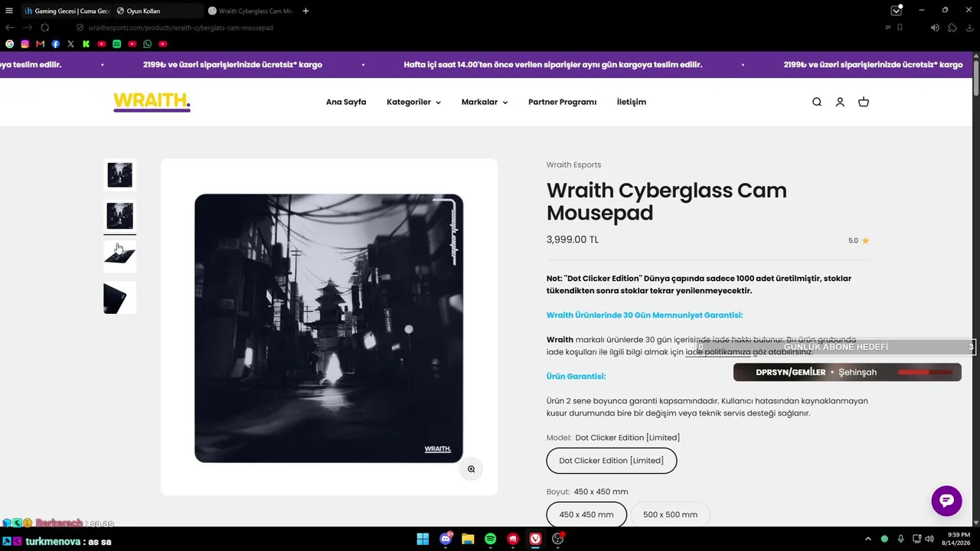
Task: Show the angled mousepad thumbnail
Action: coord(119,256)
